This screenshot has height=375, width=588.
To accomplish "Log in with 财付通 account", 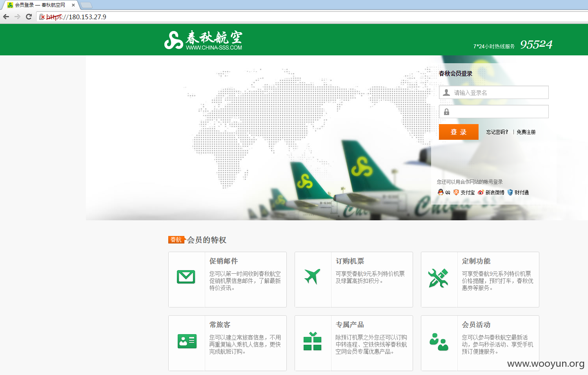I will pos(518,192).
